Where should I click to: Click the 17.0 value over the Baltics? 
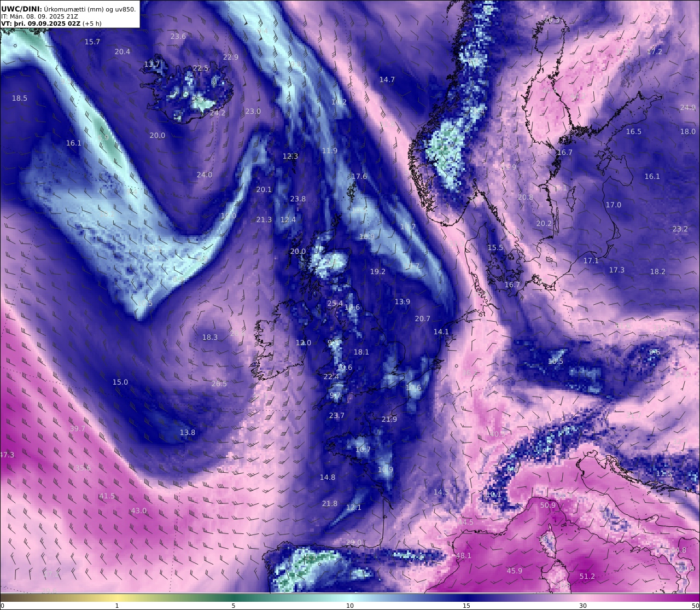(x=614, y=205)
